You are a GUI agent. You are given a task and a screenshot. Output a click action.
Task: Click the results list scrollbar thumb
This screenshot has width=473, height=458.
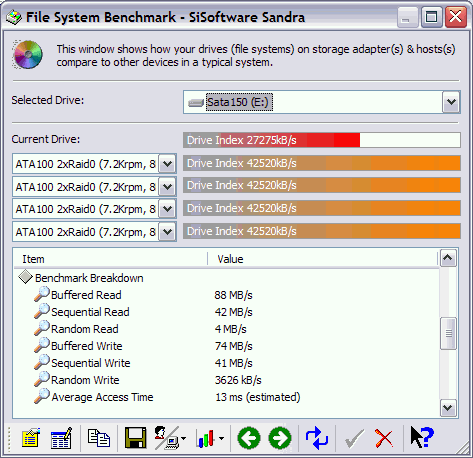[448, 333]
